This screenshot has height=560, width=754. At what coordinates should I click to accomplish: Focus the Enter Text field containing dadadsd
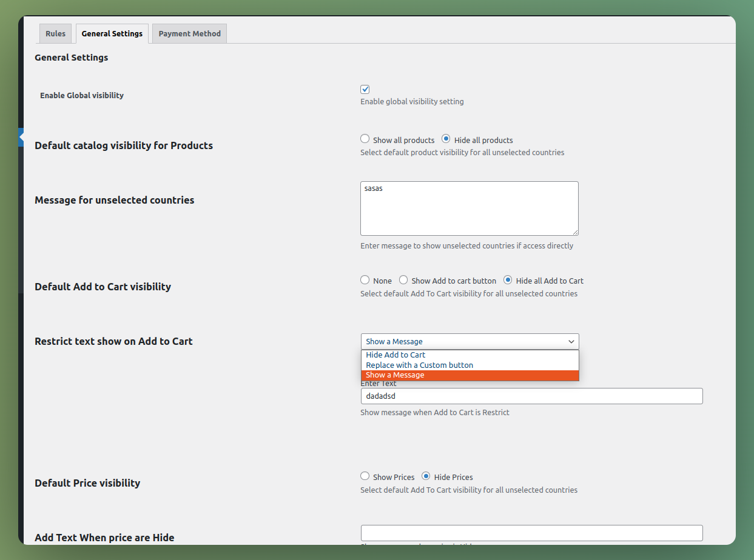[x=531, y=396]
